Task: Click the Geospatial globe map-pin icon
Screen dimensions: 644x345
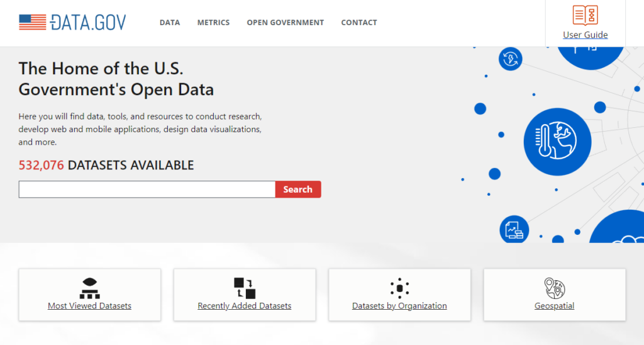Action: click(555, 288)
